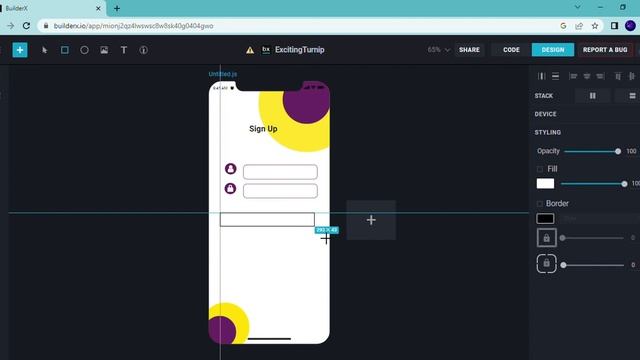This screenshot has width=640, height=360.
Task: Select the top purple circle shape
Action: pos(307,104)
